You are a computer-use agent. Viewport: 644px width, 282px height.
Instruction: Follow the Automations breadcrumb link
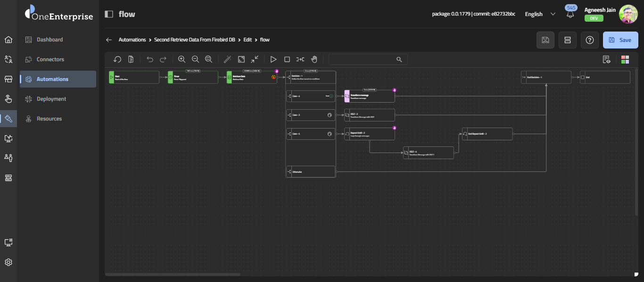[132, 40]
